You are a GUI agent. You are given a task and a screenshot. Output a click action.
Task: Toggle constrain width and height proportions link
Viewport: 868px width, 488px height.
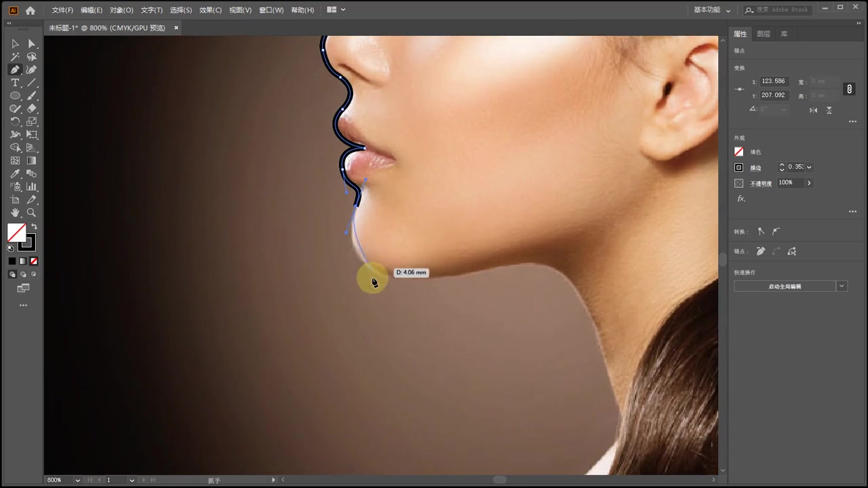tap(849, 89)
